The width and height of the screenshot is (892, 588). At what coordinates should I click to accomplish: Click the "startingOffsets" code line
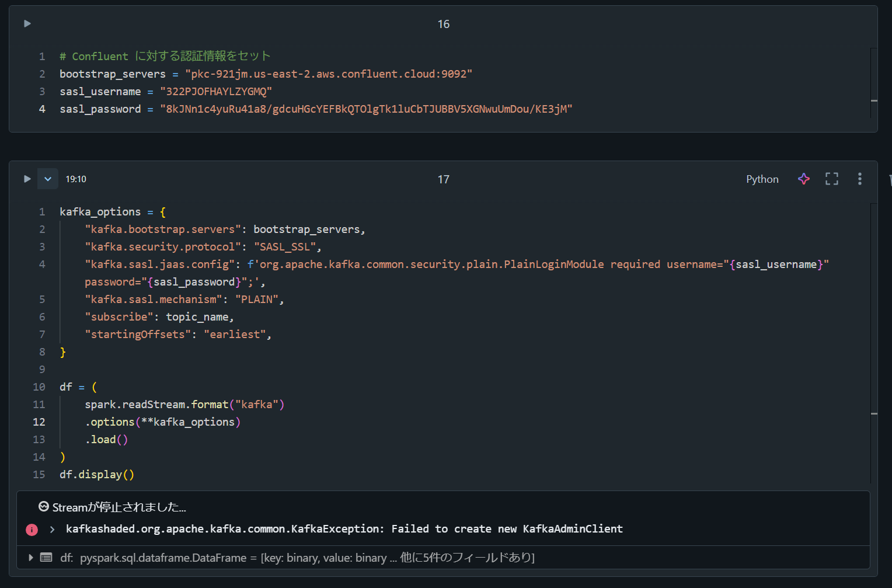coord(178,335)
